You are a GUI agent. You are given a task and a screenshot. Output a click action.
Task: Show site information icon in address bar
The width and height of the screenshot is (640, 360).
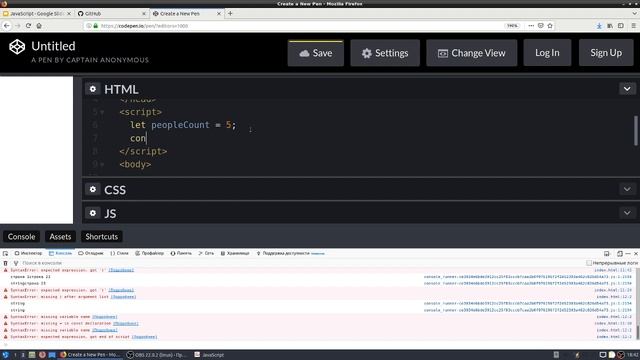(x=89, y=26)
